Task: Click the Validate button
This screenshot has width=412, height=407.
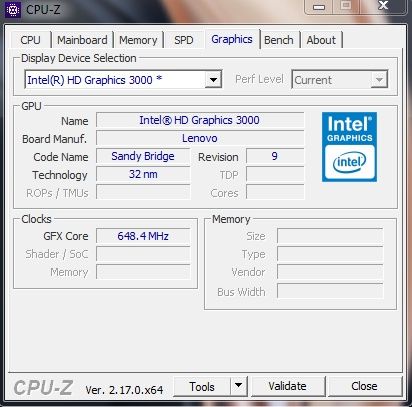Action: (x=288, y=386)
